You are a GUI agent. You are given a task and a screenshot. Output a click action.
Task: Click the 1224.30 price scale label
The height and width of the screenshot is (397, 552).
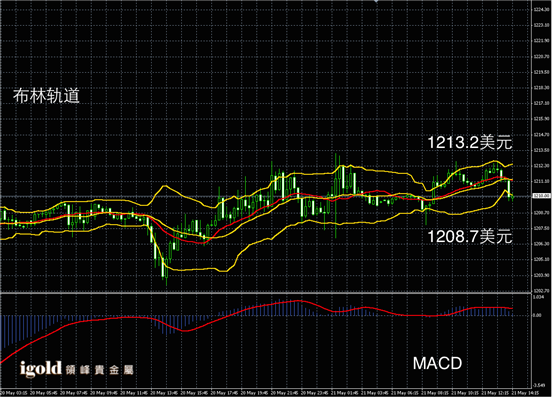click(x=541, y=10)
